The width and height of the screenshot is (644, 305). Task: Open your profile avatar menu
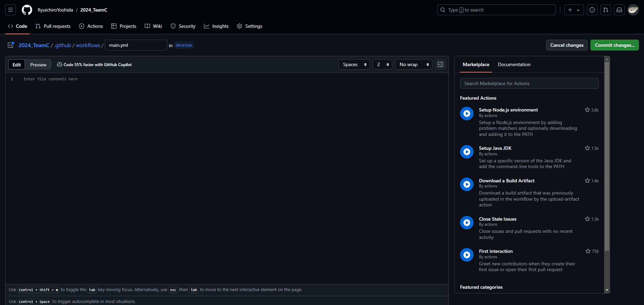coord(632,10)
